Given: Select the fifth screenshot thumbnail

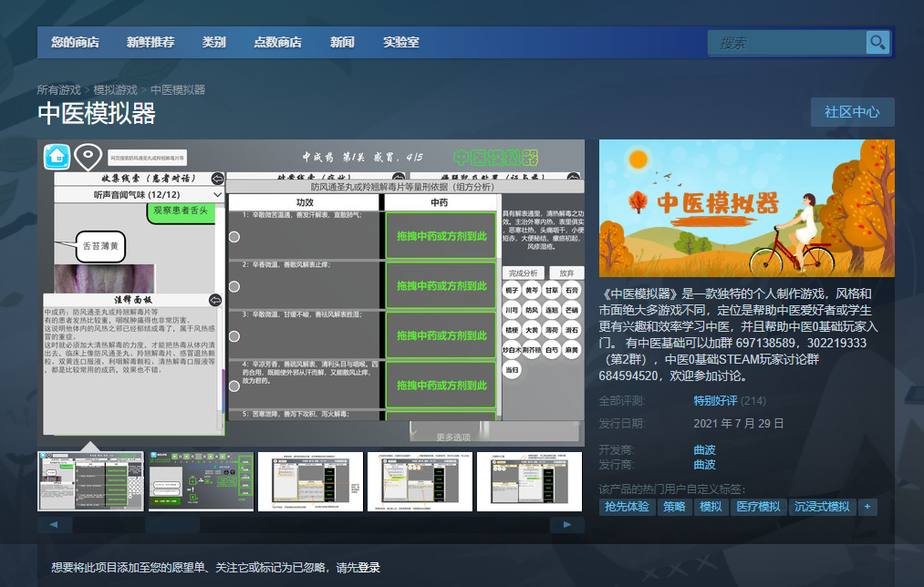Looking at the screenshot, I should [x=530, y=481].
